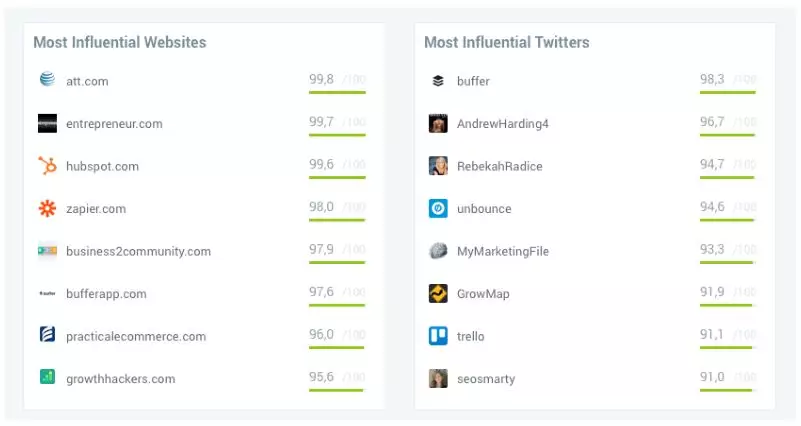This screenshot has width=801, height=426.
Task: Click the buffer 98,3 score bar
Action: point(727,92)
